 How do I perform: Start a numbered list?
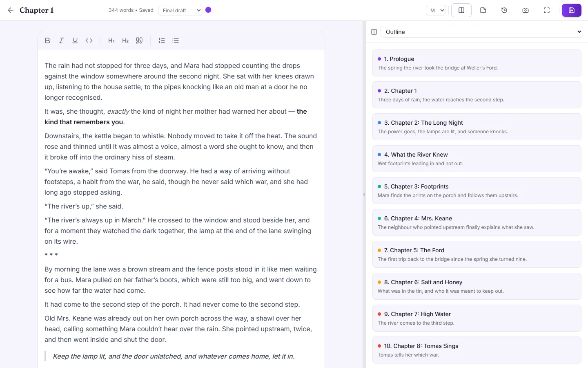[162, 40]
